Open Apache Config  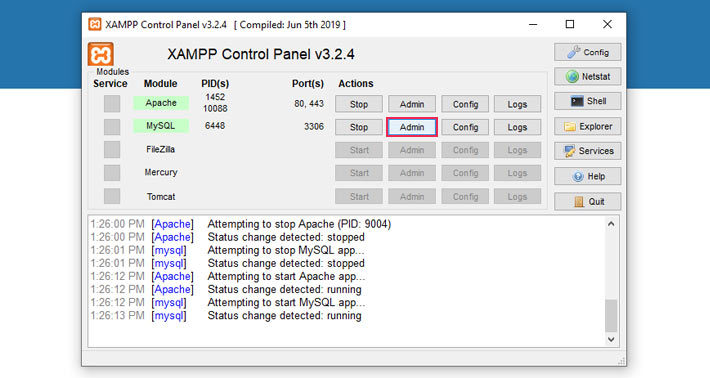465,104
